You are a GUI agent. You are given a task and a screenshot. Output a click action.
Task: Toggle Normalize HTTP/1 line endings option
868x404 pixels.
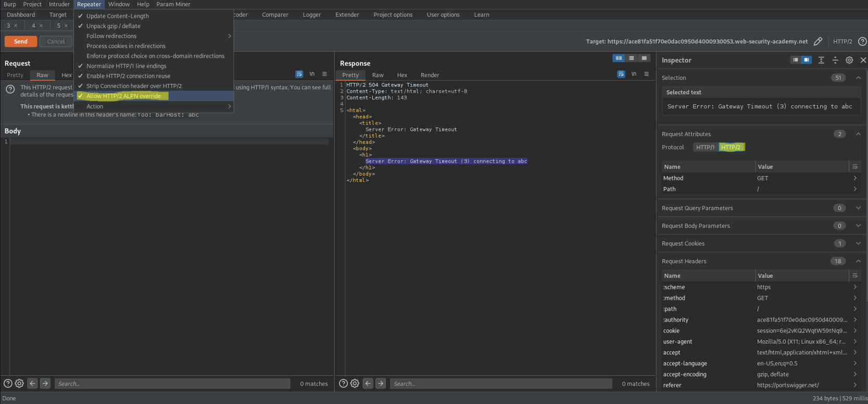[x=154, y=66]
